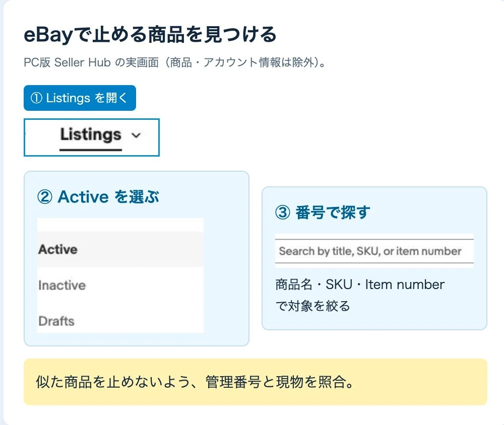Click the 商品名・SKU・Item number description
The width and height of the screenshot is (504, 425).
360,295
